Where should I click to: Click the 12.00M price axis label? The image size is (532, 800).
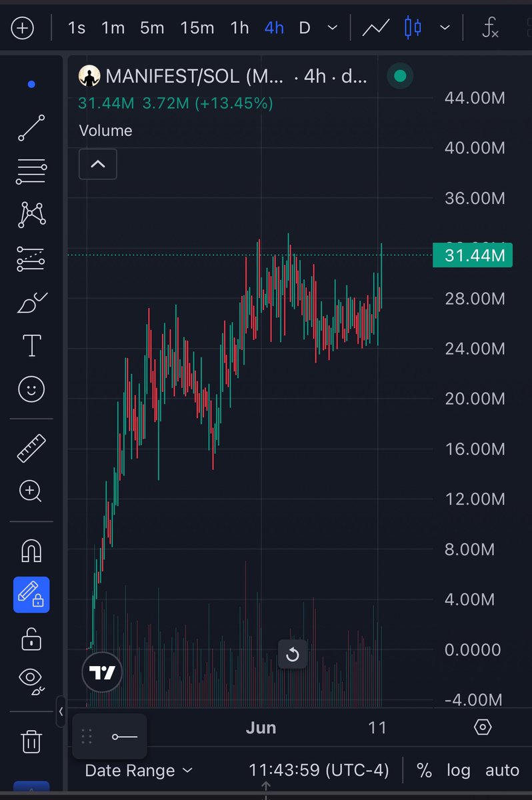[475, 499]
